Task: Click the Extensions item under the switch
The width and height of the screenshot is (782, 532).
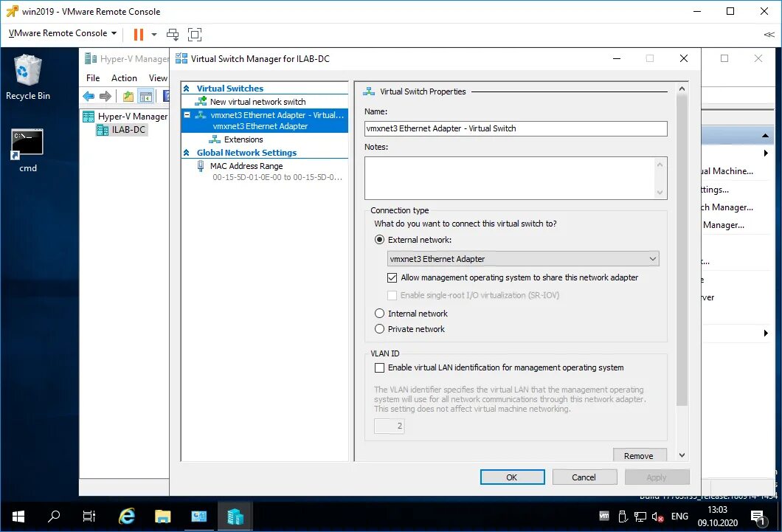Action: click(243, 139)
